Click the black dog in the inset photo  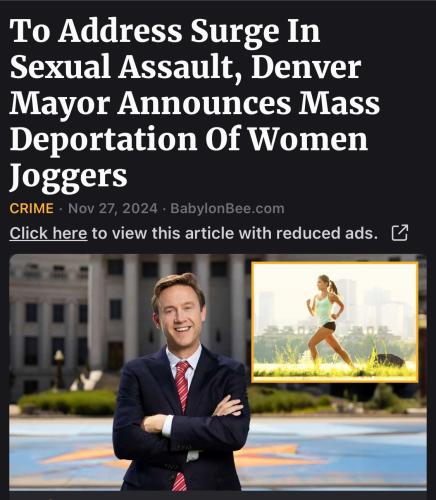[x=389, y=360]
